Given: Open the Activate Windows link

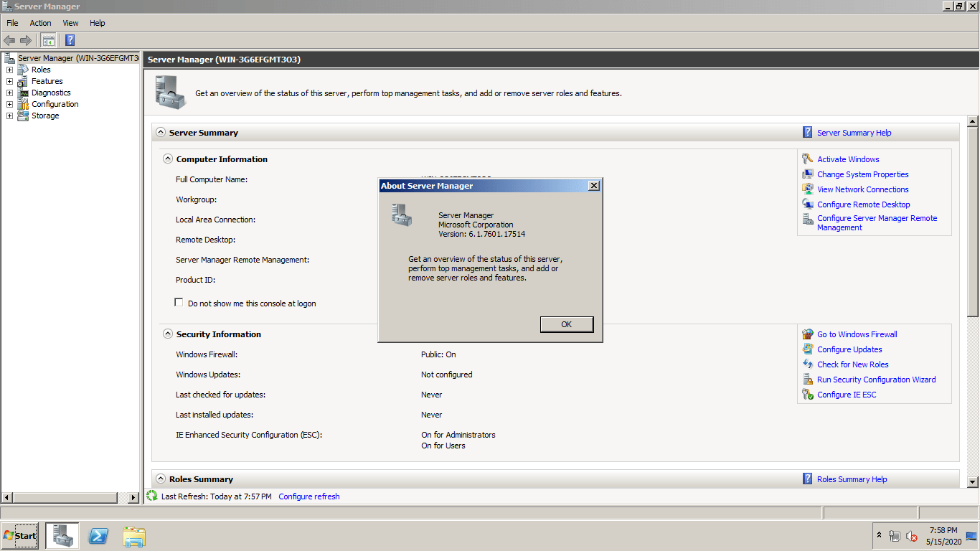Looking at the screenshot, I should (x=848, y=159).
